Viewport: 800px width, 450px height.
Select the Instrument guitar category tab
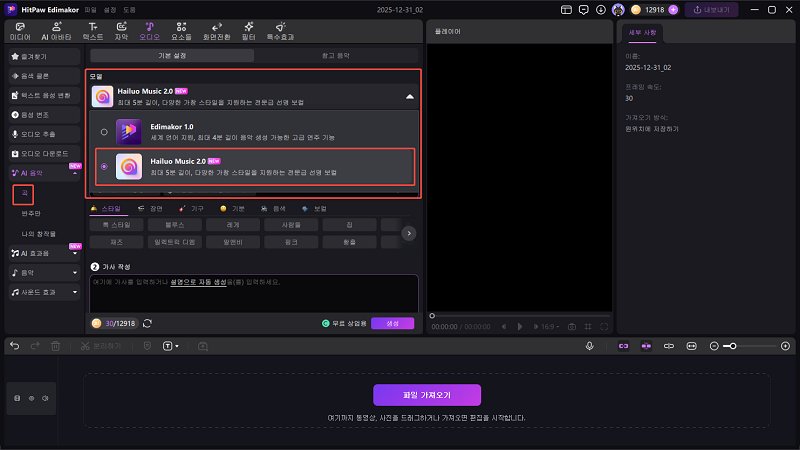191,209
